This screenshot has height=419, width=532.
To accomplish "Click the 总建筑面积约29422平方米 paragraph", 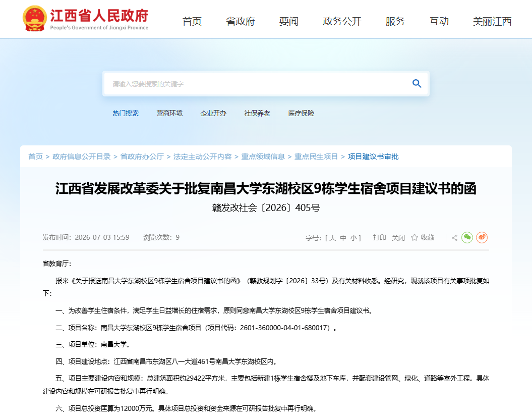I will tap(266, 385).
